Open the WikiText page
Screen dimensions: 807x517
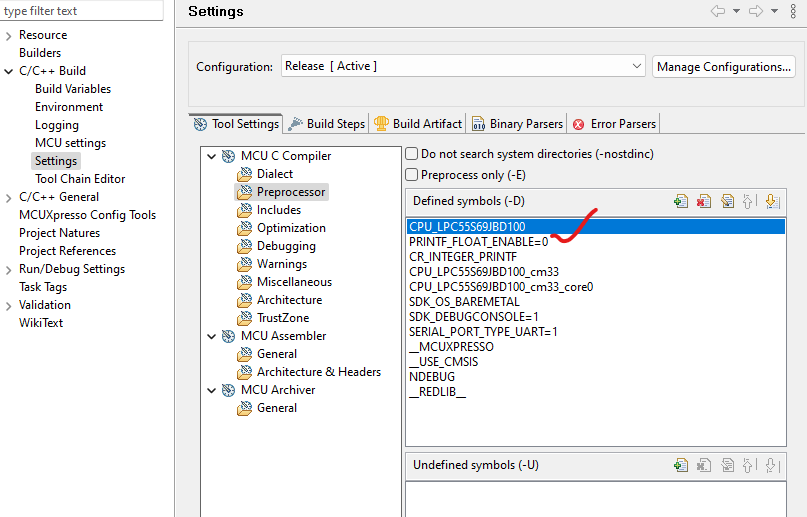41,323
